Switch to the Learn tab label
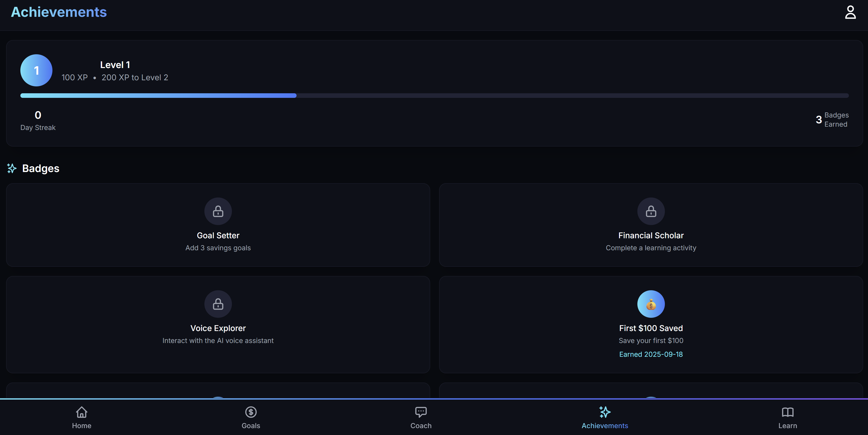This screenshot has height=435, width=868. pyautogui.click(x=788, y=426)
